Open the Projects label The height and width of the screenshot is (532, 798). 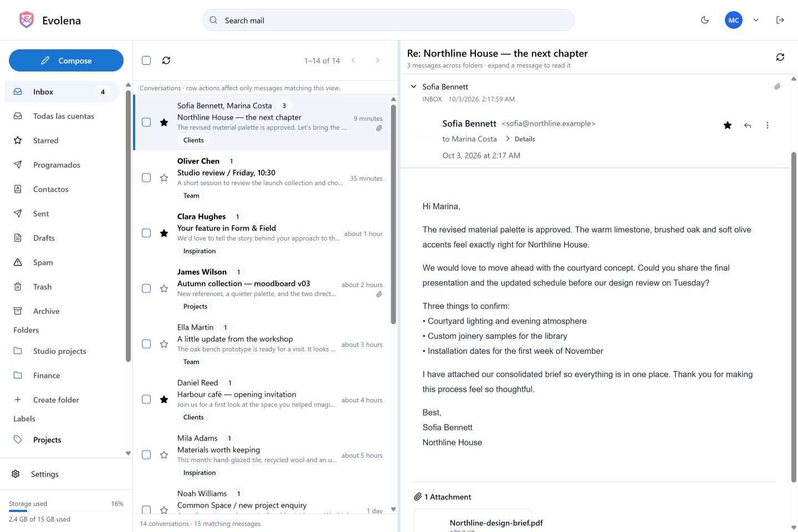pos(62,440)
